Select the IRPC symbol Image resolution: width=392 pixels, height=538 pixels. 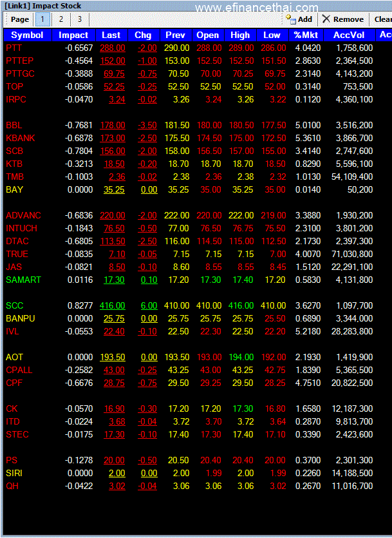coord(15,99)
